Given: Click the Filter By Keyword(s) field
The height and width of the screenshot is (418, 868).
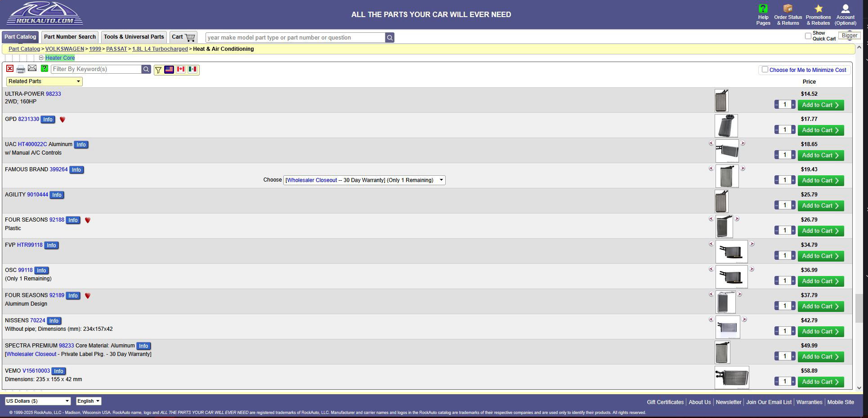Looking at the screenshot, I should (96, 69).
